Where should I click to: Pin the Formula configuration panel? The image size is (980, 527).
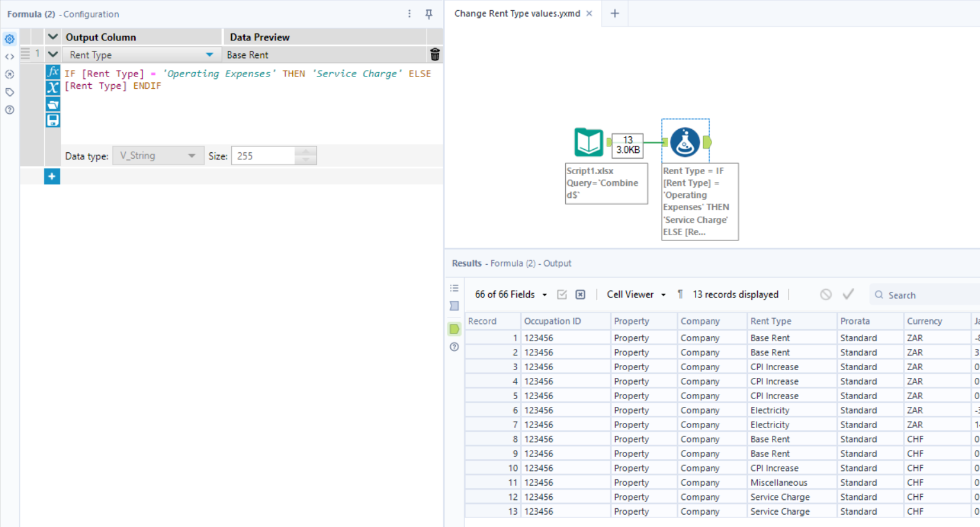(x=428, y=14)
